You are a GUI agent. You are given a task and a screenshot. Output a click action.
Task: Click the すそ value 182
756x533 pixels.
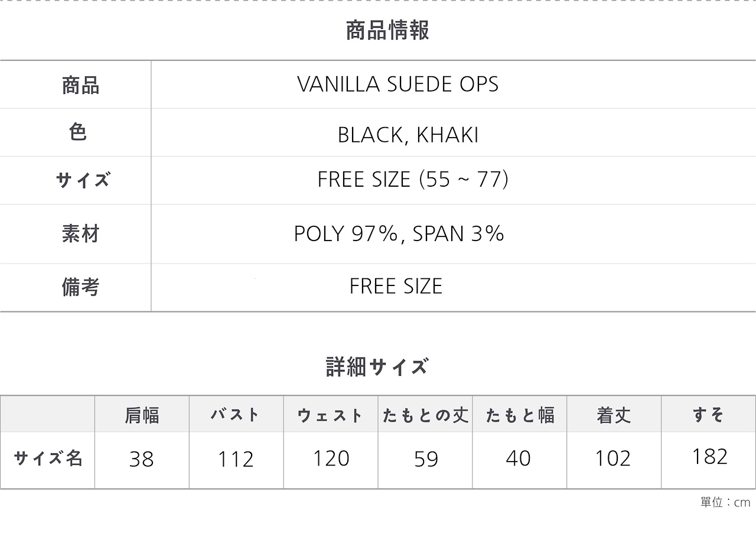(709, 456)
